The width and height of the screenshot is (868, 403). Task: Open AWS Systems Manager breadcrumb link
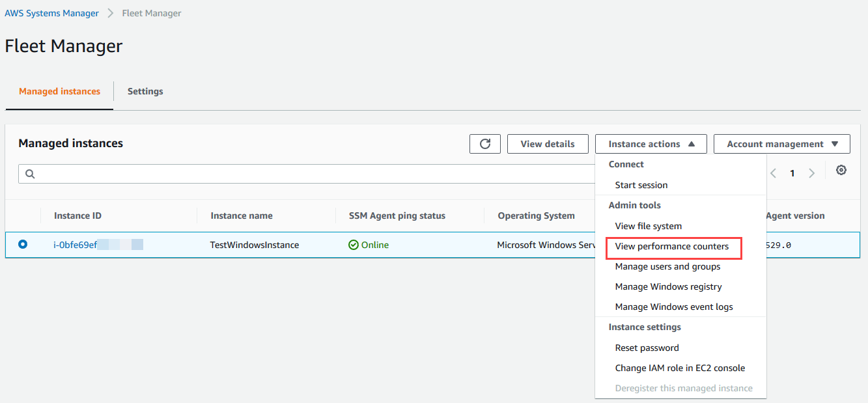[52, 13]
